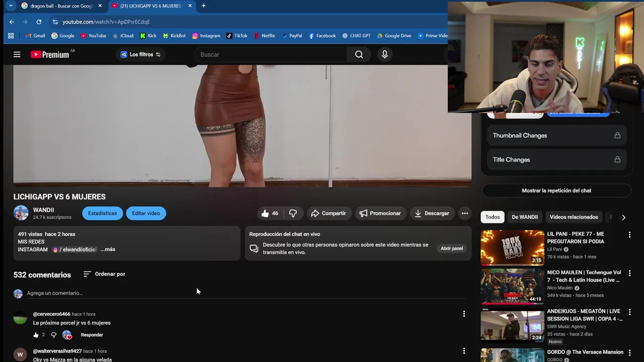Open @walterverasilva9427 commenter profile
Image resolution: width=644 pixels, height=362 pixels.
coord(57,351)
